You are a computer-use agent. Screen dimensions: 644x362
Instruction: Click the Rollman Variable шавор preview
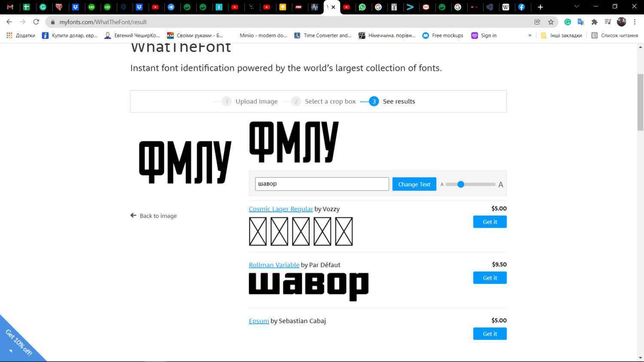[309, 287]
